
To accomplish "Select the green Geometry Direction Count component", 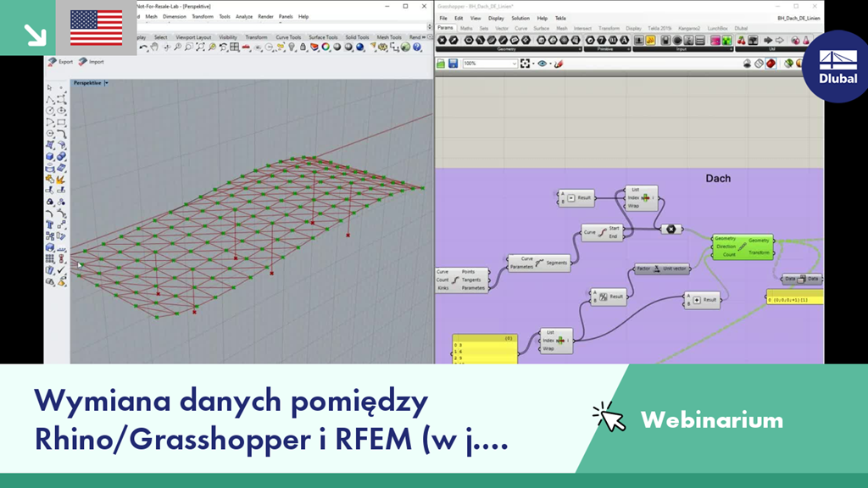I will pyautogui.click(x=743, y=247).
